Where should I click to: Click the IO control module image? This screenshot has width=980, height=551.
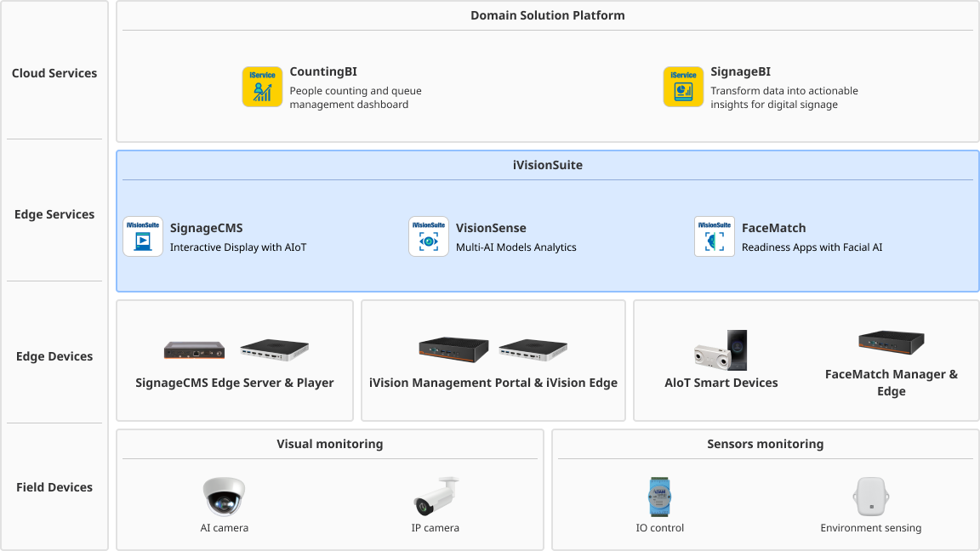pyautogui.click(x=659, y=497)
